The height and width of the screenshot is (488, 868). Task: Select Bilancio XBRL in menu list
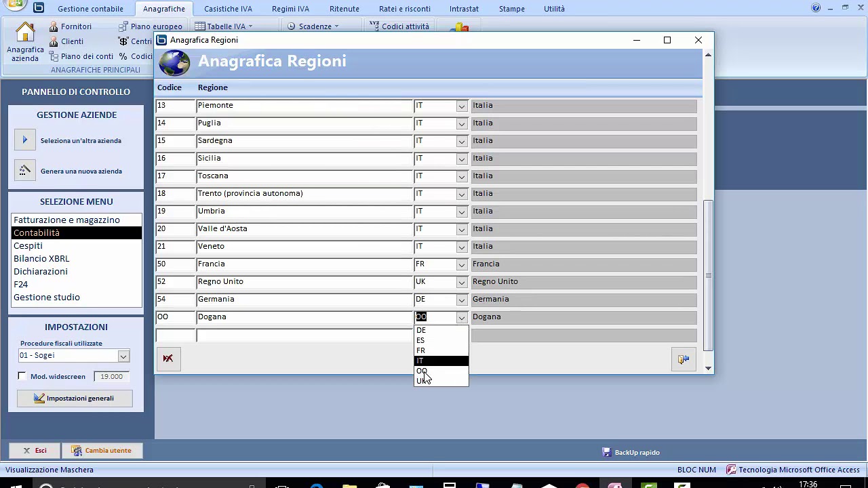pos(41,258)
